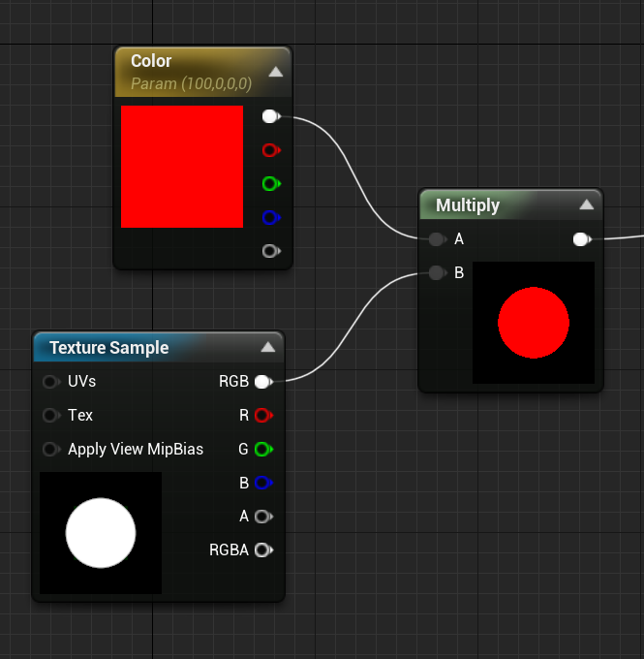Click the Color node white RGB output pin
The image size is (644, 659).
(271, 116)
